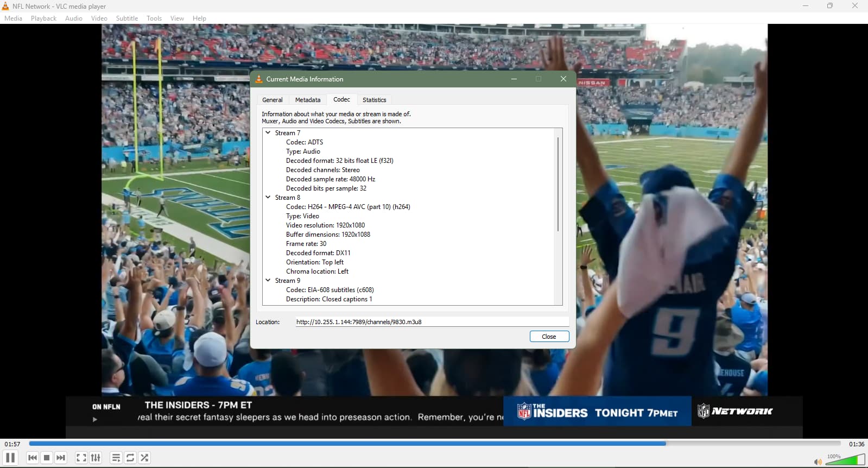Switch to the Metadata tab
This screenshot has height=468, width=868.
click(308, 100)
